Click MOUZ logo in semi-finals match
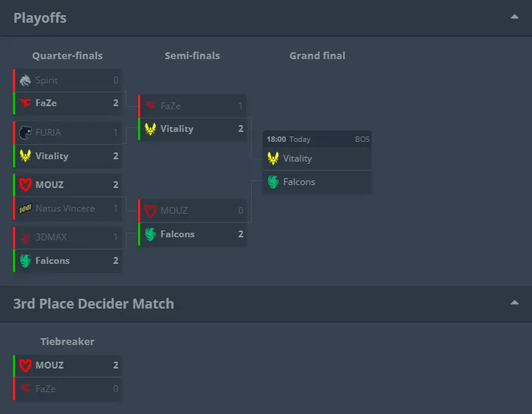 pyautogui.click(x=150, y=211)
